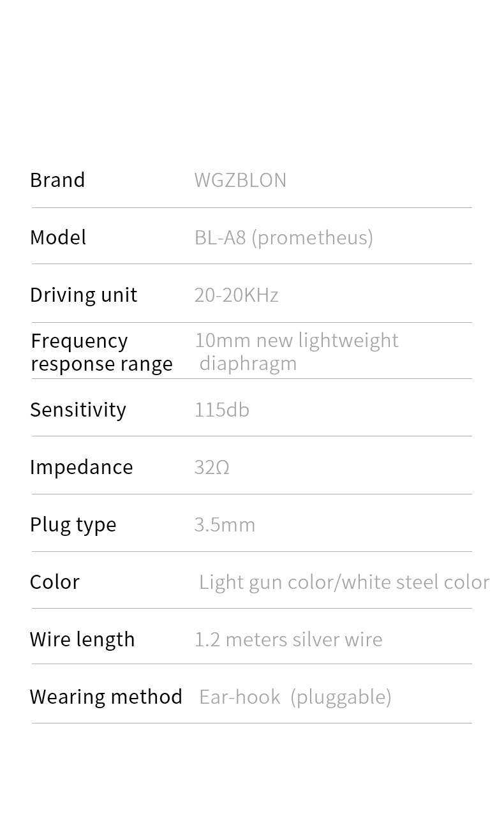Select the WGZBLON brand value

click(240, 180)
